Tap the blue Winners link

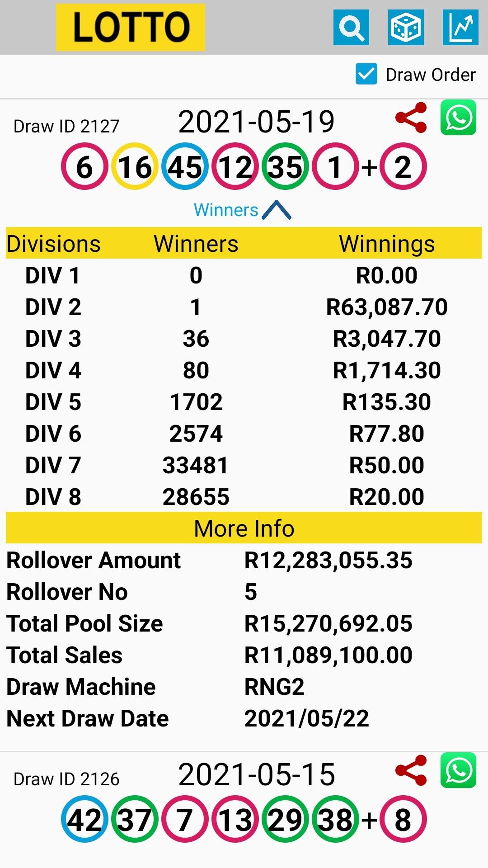(226, 210)
